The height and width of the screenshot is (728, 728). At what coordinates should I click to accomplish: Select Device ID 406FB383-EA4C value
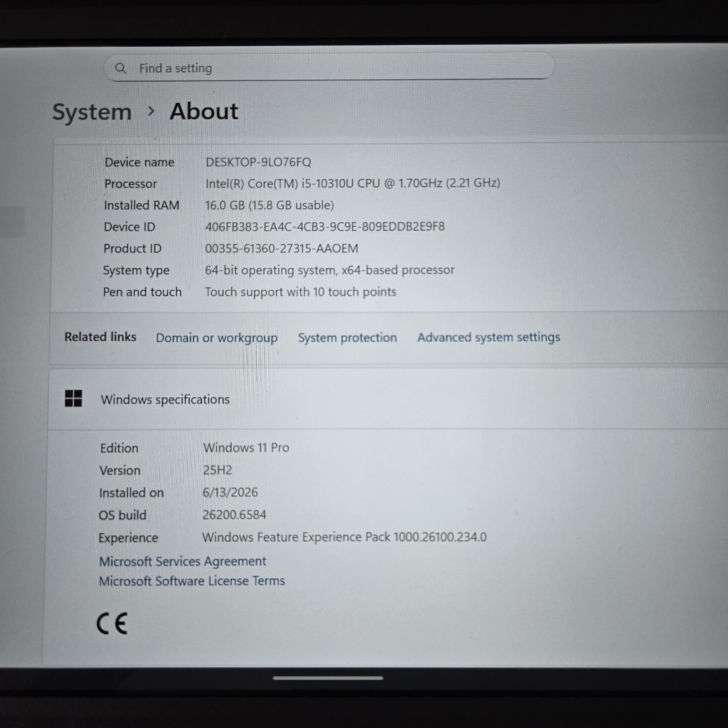[x=325, y=227]
